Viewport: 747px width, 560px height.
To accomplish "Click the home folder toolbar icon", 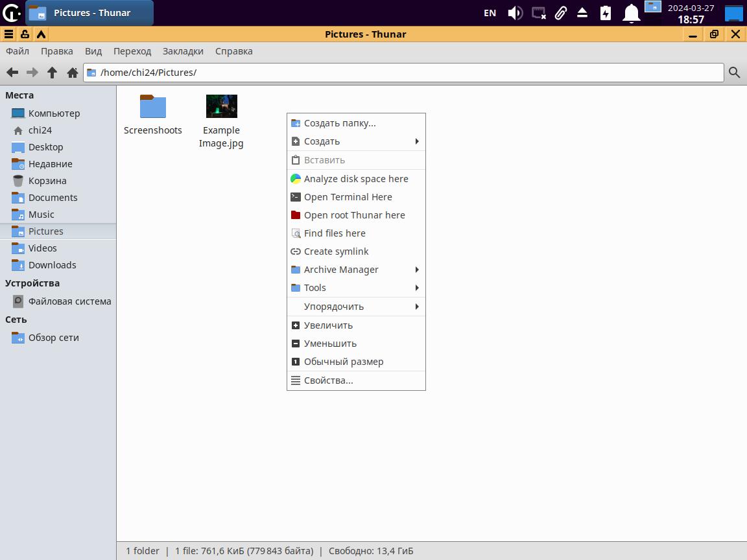I will [73, 73].
